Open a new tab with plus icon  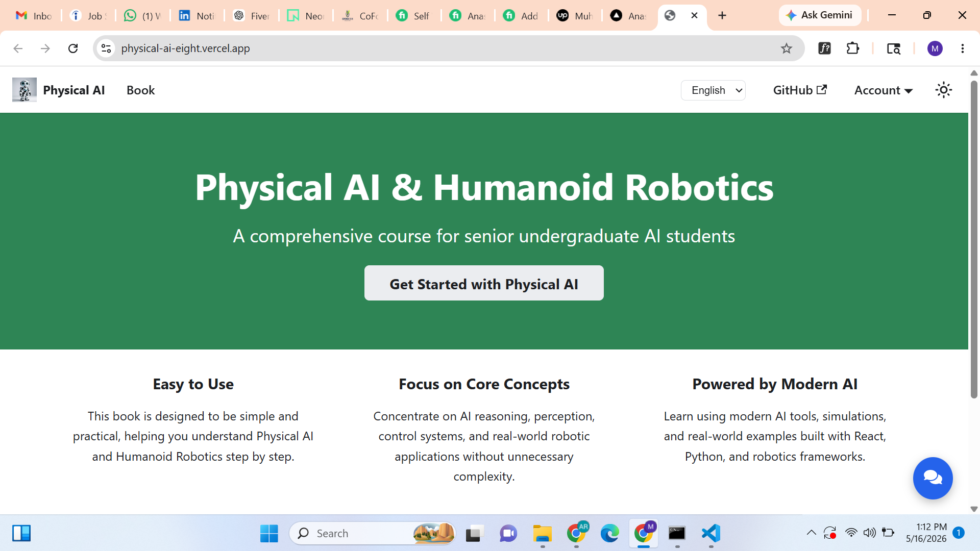tap(722, 15)
